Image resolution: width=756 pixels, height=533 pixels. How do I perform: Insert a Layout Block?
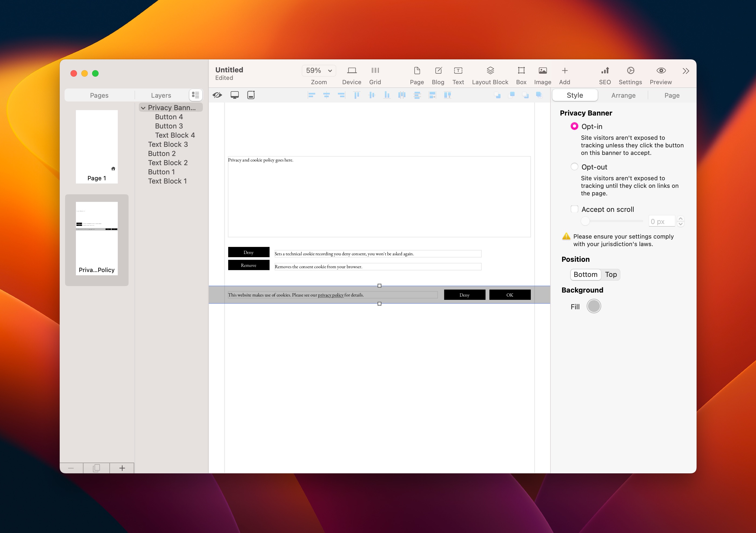[490, 70]
